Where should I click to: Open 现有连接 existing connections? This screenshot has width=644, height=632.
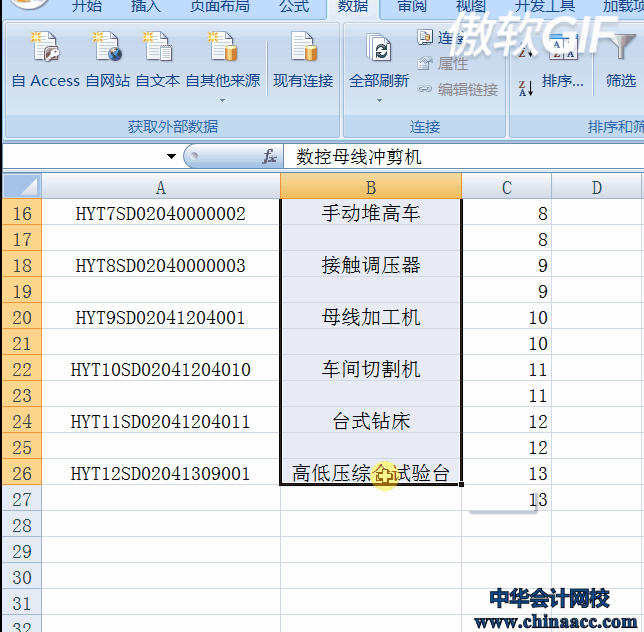(x=303, y=60)
